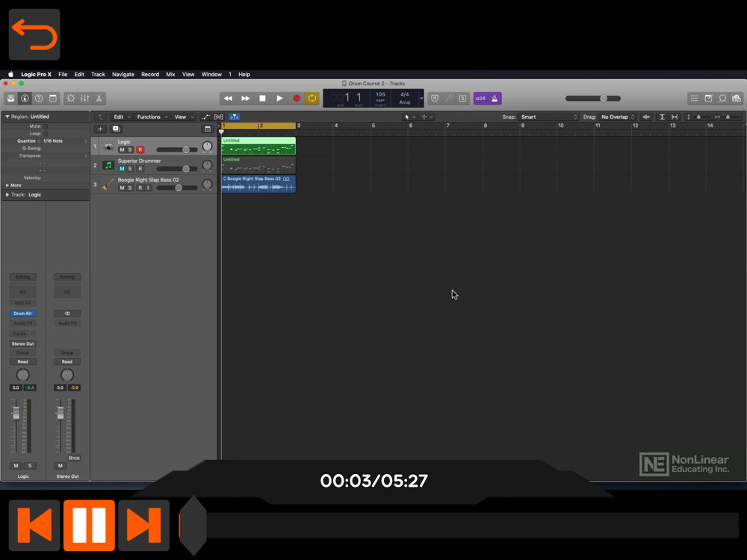Start playback with Logic Play button
The height and width of the screenshot is (560, 747).
click(x=279, y=99)
